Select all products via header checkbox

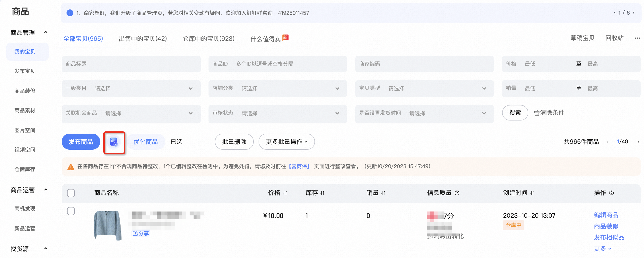coord(71,193)
